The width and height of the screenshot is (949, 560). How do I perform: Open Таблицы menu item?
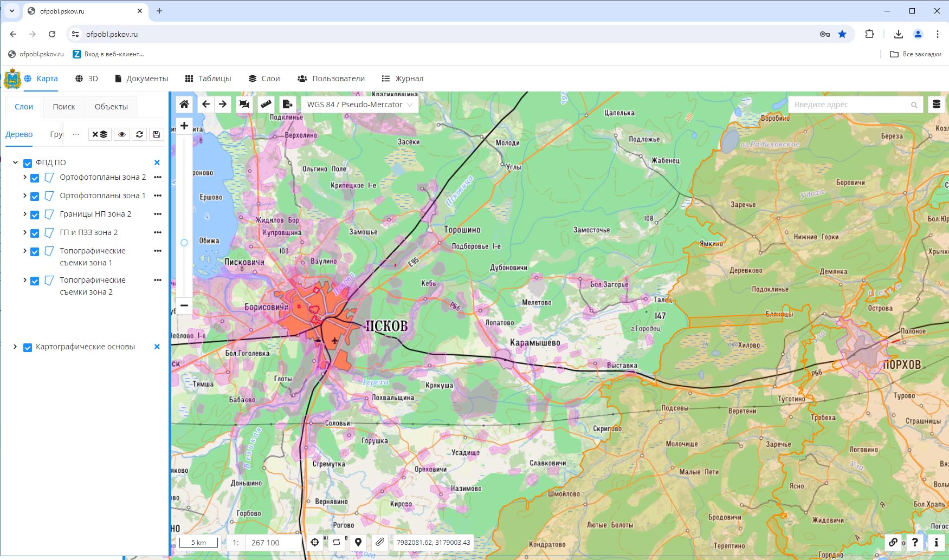tap(208, 79)
